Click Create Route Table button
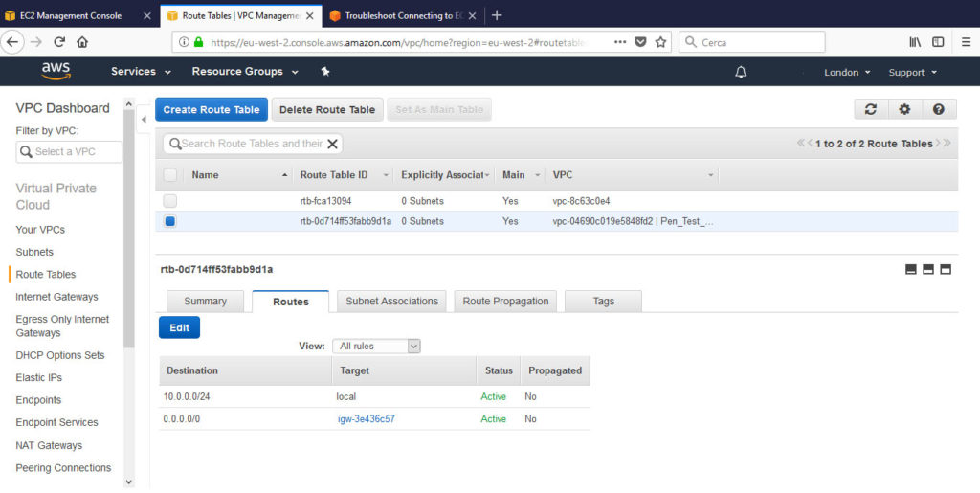The width and height of the screenshot is (980, 493). click(x=212, y=109)
